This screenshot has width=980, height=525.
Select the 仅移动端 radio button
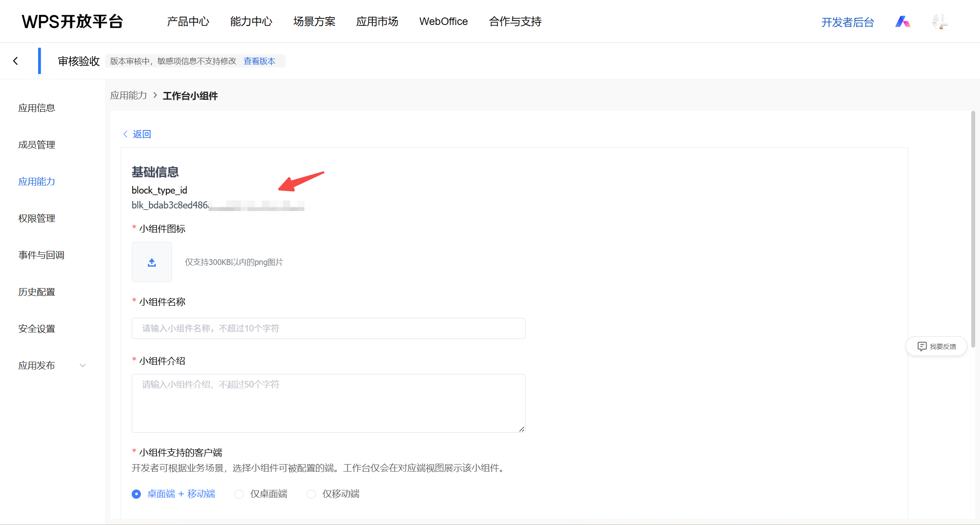coord(311,494)
